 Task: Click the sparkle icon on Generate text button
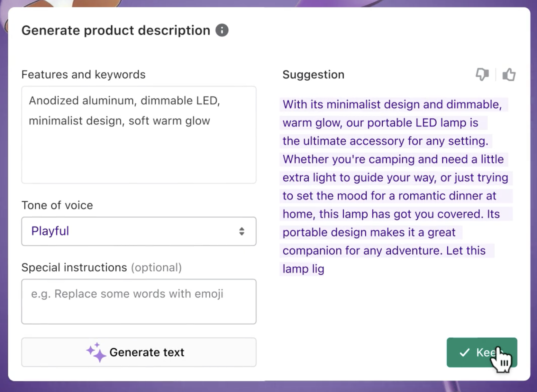96,352
